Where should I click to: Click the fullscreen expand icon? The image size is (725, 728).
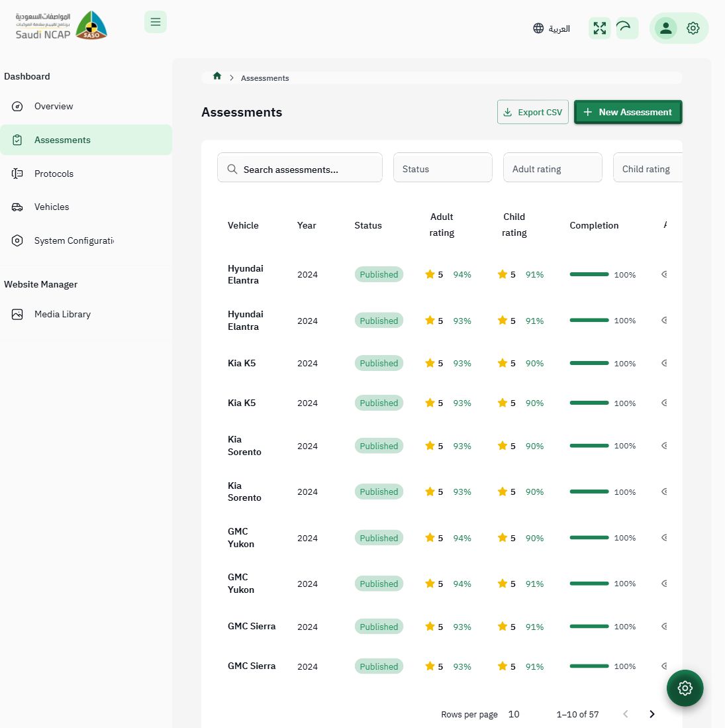point(599,28)
